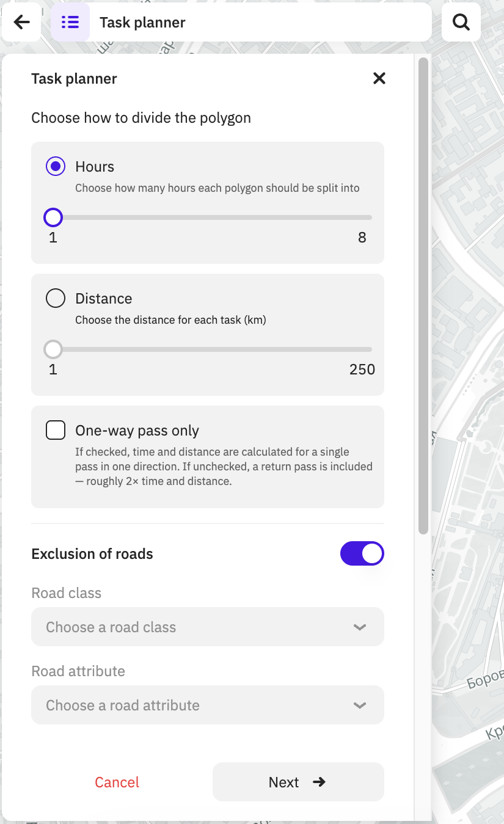Open the search magnifier icon
This screenshot has height=824, width=504.
coord(461,22)
